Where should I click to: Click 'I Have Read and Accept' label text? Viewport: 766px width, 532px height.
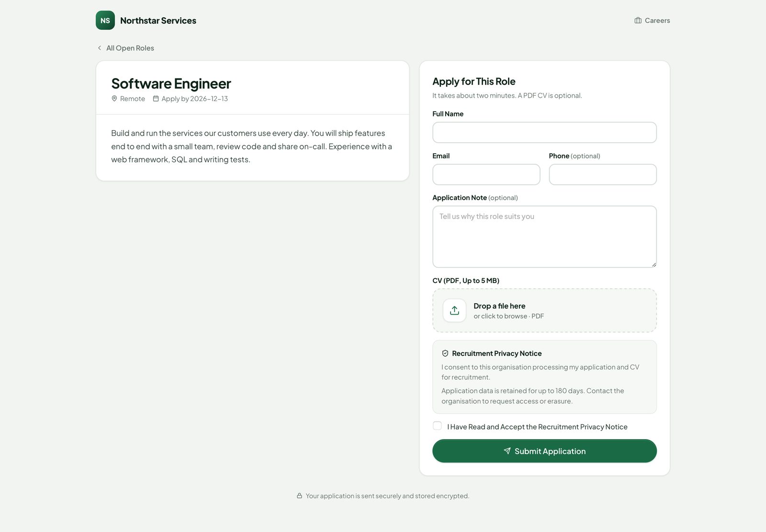pyautogui.click(x=537, y=427)
